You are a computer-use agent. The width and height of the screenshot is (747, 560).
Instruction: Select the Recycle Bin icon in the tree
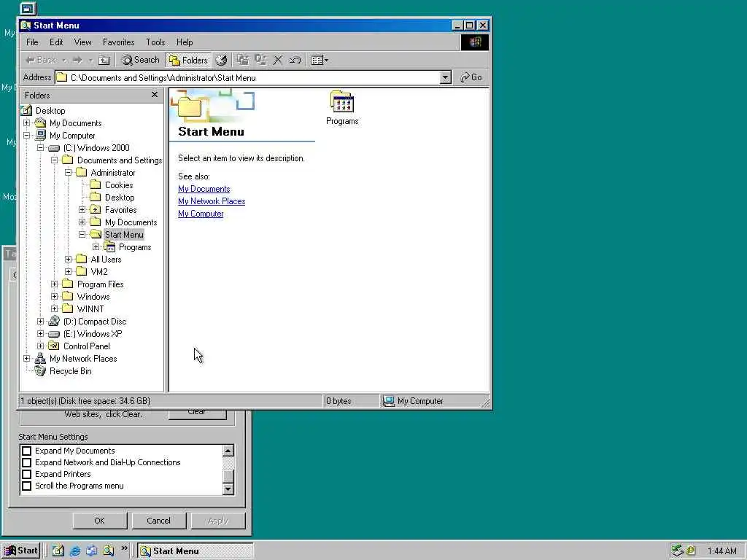[x=41, y=371]
